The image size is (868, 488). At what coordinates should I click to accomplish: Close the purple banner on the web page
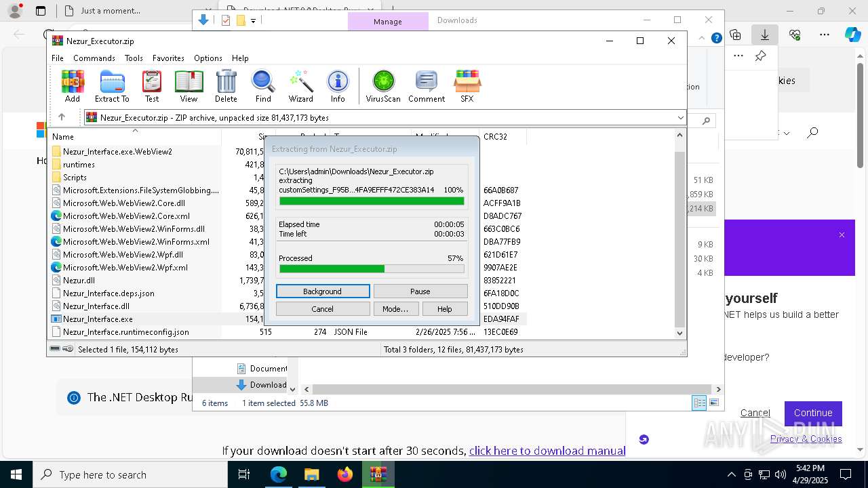842,235
